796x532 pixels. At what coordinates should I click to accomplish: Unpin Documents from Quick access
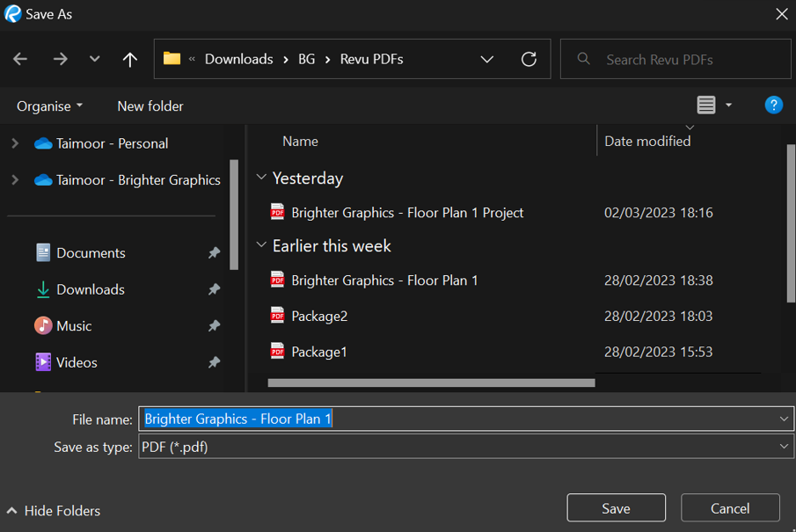point(214,252)
